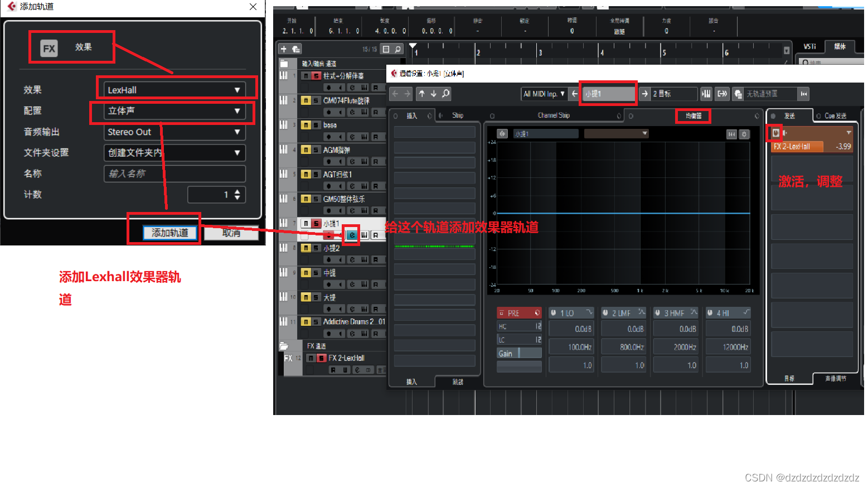This screenshot has width=868, height=487.
Task: Collapse the FX 通道 folder
Action: point(284,346)
